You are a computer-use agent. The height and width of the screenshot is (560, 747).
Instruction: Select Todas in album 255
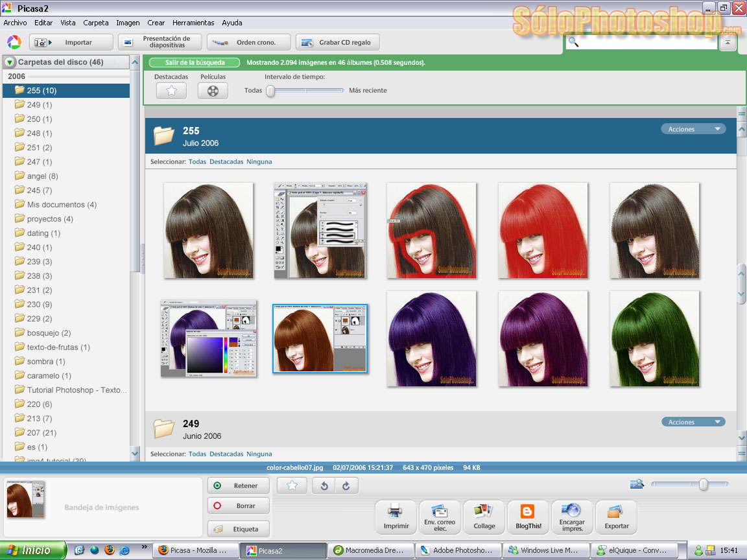point(197,162)
